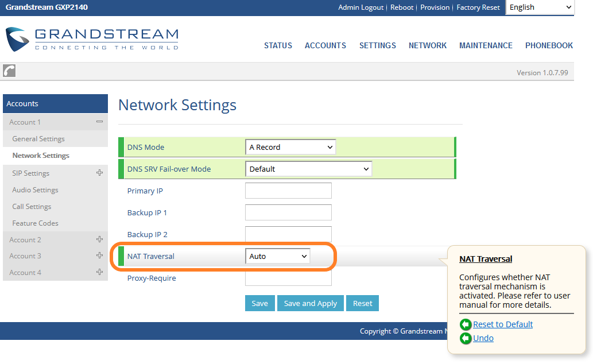Image resolution: width=593 pixels, height=364 pixels.
Task: Focus the Primary IP input field
Action: (288, 191)
